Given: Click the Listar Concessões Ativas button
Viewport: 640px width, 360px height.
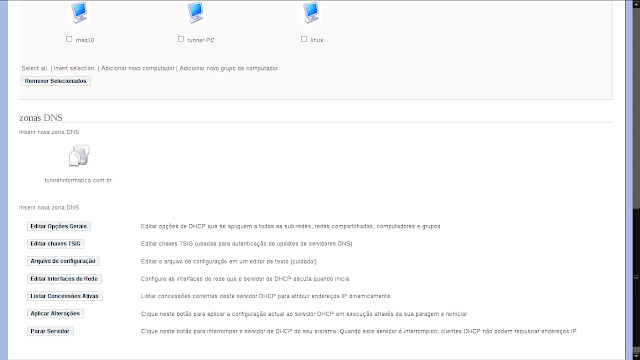Looking at the screenshot, I should point(64,296).
